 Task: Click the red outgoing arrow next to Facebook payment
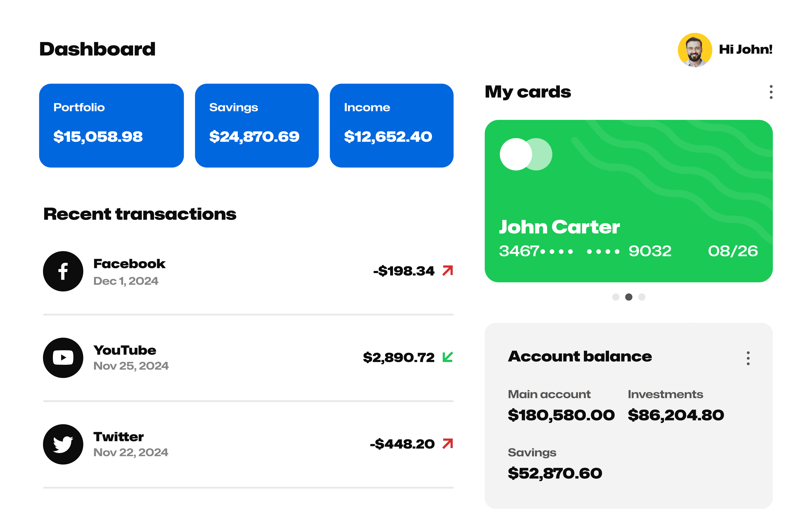[448, 270]
